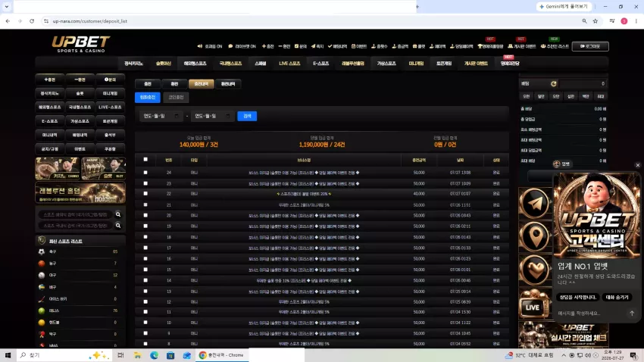Check the box for row number 14

click(145, 280)
